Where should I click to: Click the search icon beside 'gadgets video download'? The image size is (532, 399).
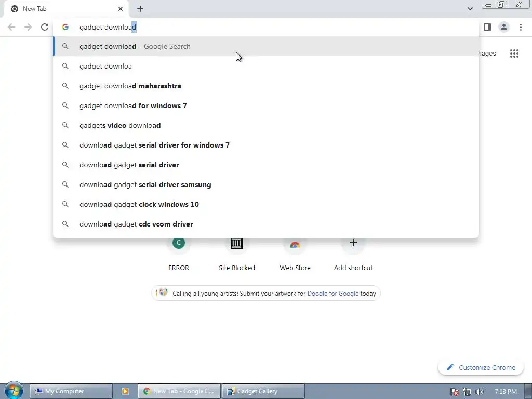point(65,125)
